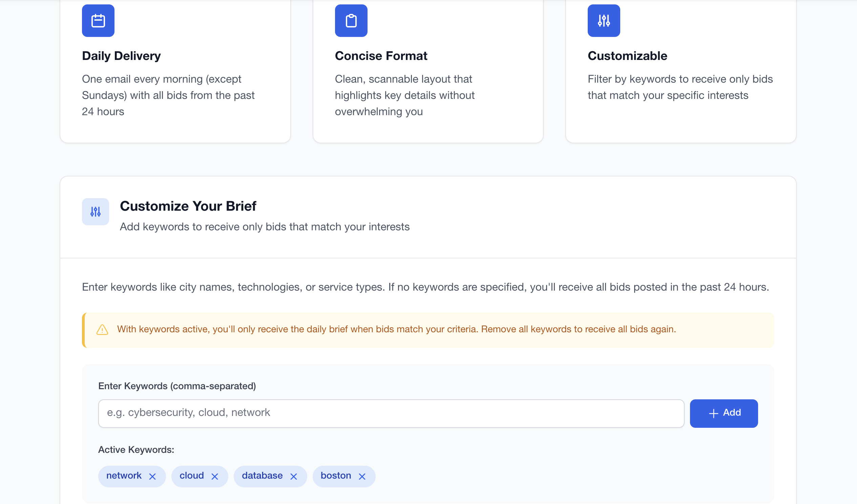Image resolution: width=857 pixels, height=504 pixels.
Task: Click the warning triangle icon in yellow banner
Action: [102, 330]
